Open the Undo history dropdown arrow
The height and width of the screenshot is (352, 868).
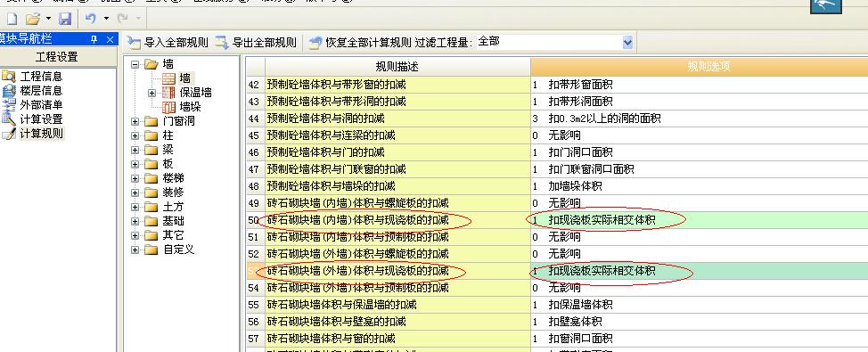pos(106,20)
